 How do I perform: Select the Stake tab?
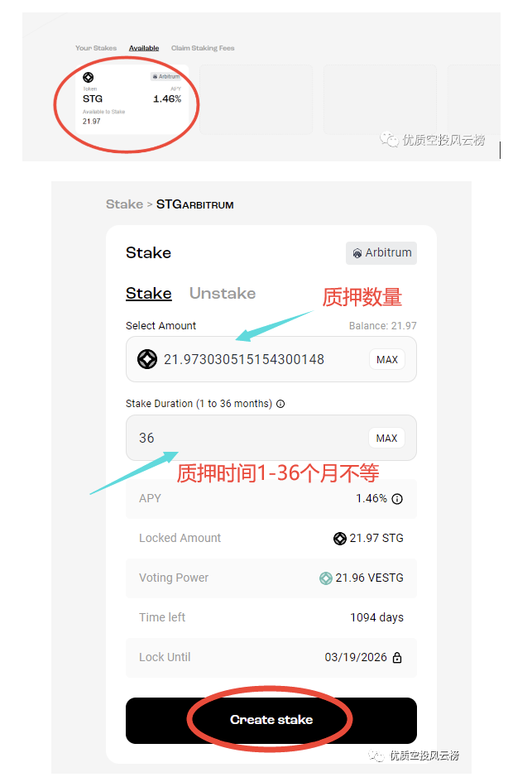coord(149,294)
